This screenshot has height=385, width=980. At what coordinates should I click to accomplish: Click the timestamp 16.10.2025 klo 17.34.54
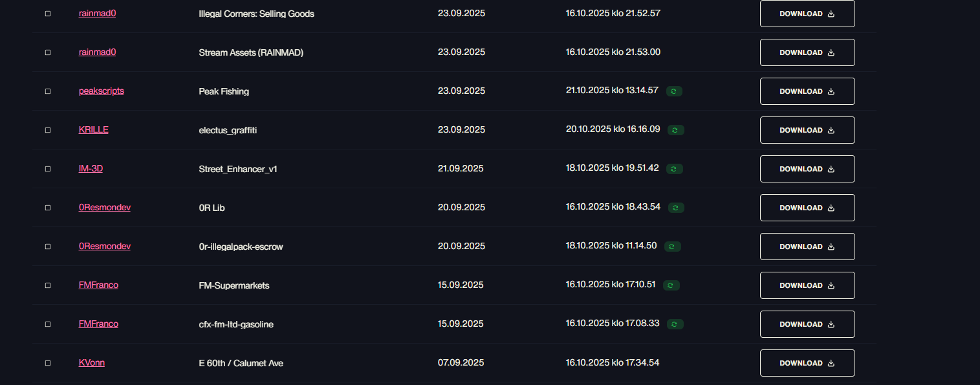point(613,362)
